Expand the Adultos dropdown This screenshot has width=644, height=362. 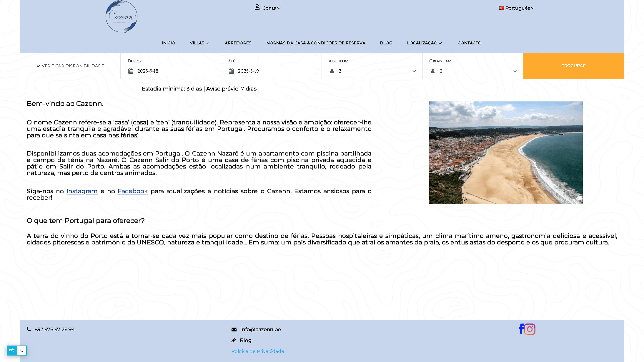[x=372, y=71]
